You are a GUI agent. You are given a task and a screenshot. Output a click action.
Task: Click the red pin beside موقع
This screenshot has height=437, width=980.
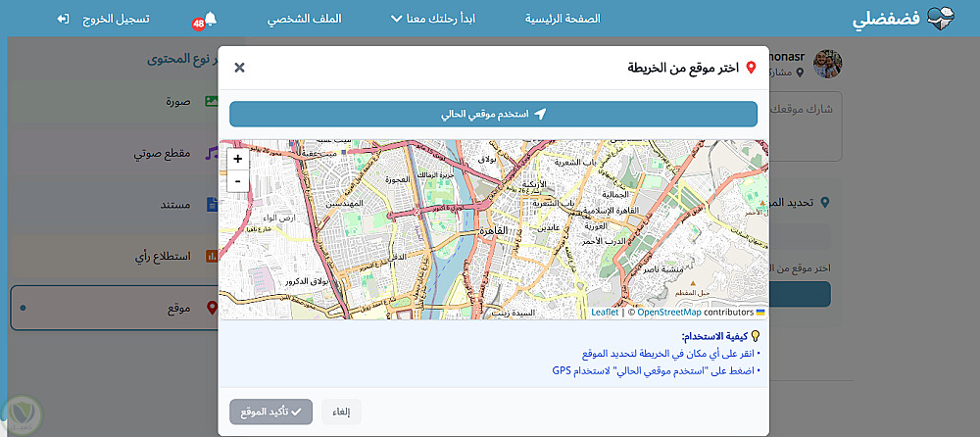click(213, 308)
